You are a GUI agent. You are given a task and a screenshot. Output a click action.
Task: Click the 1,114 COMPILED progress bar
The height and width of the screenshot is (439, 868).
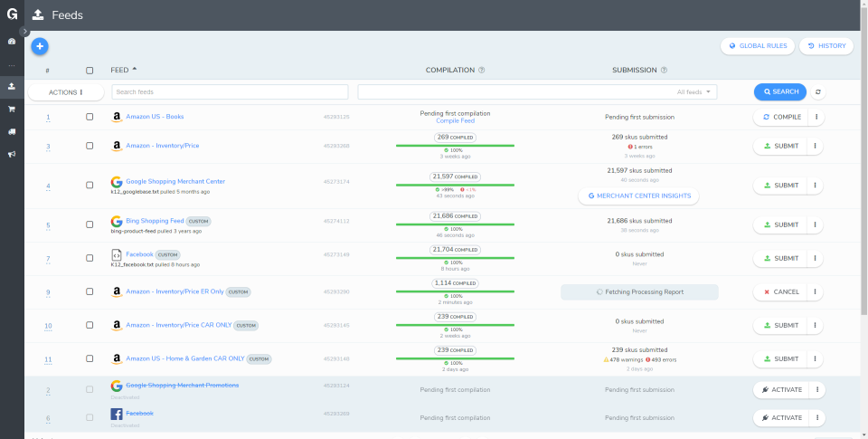tap(455, 291)
